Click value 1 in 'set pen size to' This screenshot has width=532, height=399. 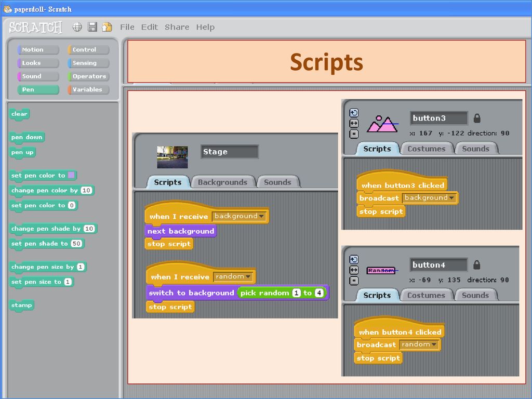(68, 282)
